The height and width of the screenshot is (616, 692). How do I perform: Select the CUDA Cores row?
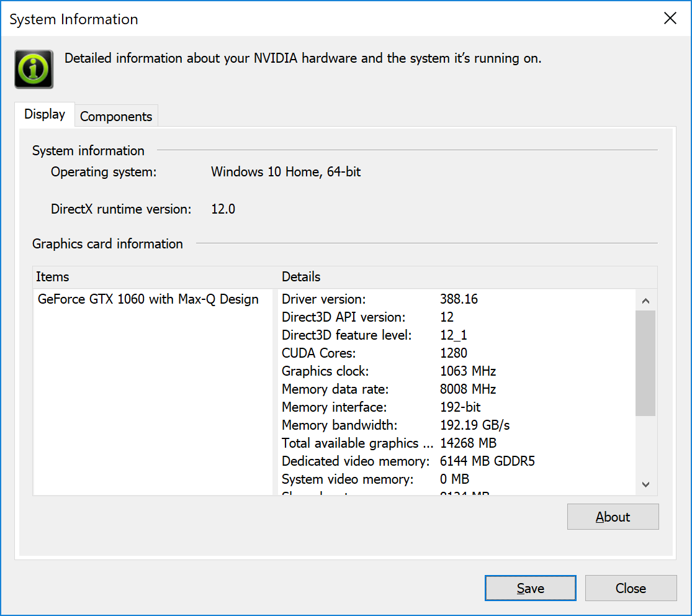[457, 353]
